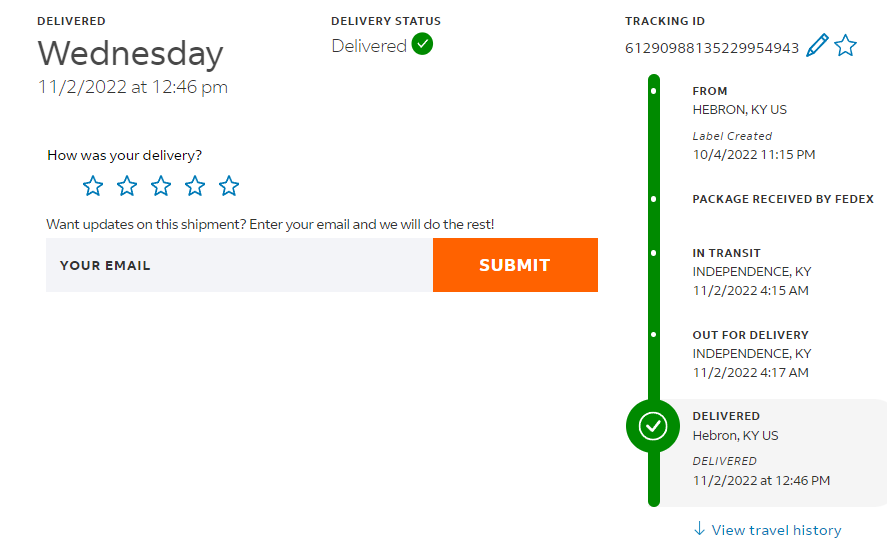Click the Your Email input field
Screen dimensions: 887x553
click(x=239, y=265)
